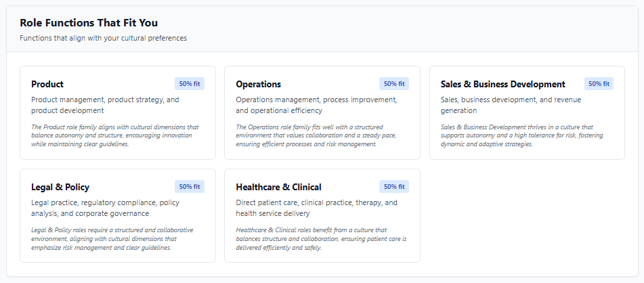Click the Sales & Business Development fit badge
The height and width of the screenshot is (283, 644).
(x=599, y=84)
